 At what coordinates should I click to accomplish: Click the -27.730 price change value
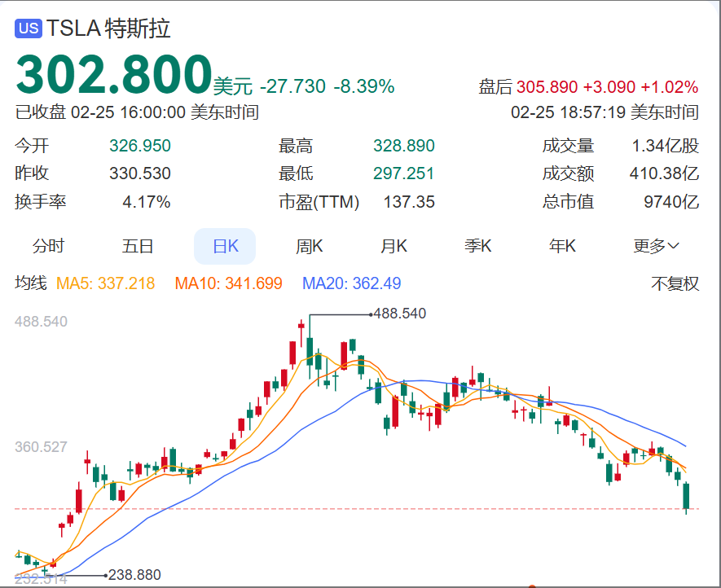(293, 86)
